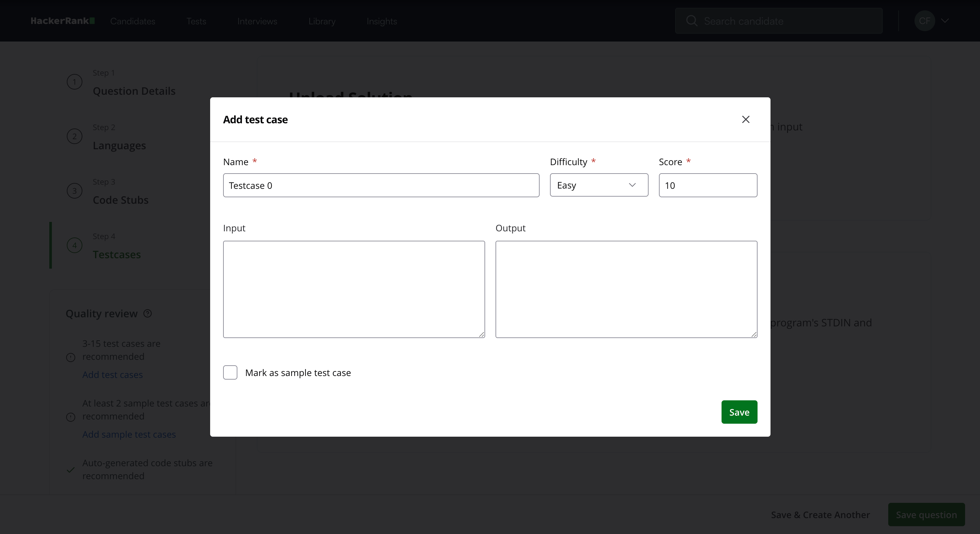The width and height of the screenshot is (980, 534).
Task: Click the green Save button
Action: 739,412
